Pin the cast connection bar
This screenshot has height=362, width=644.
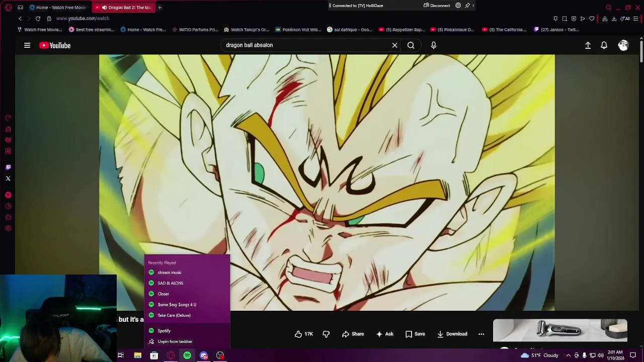click(467, 6)
